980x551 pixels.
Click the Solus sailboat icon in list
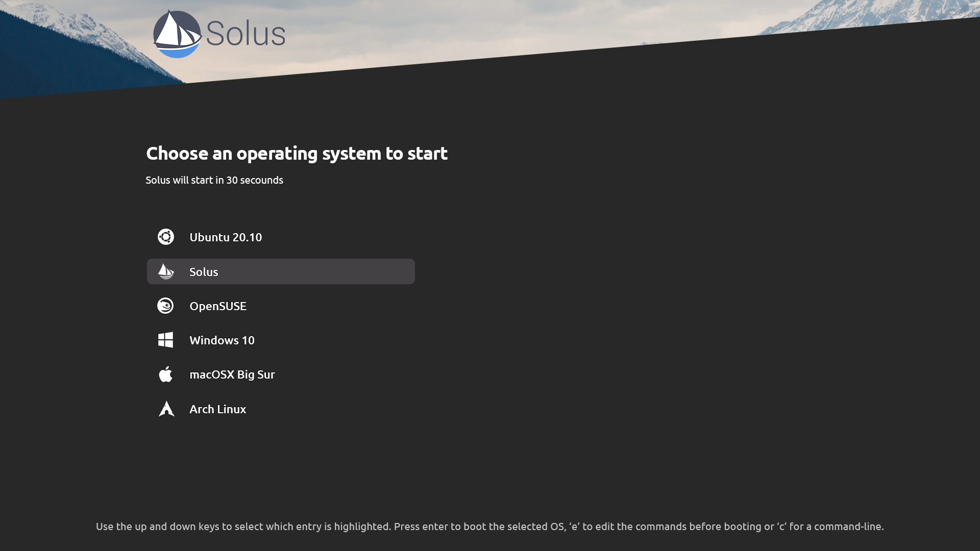coord(166,271)
